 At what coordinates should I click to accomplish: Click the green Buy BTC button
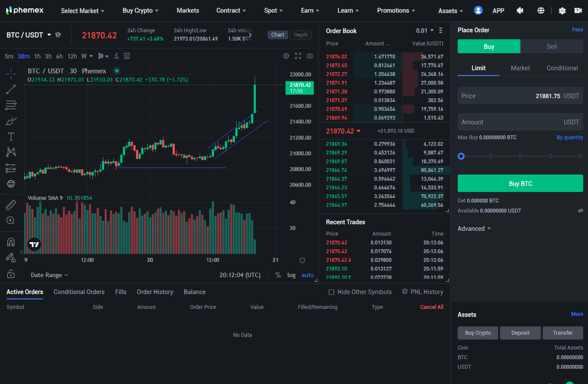[x=520, y=183]
